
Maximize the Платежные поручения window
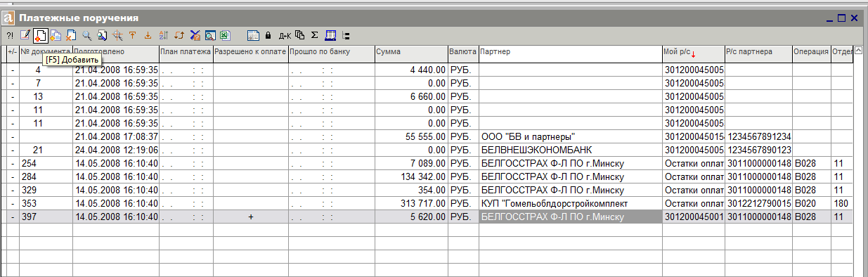(x=842, y=18)
